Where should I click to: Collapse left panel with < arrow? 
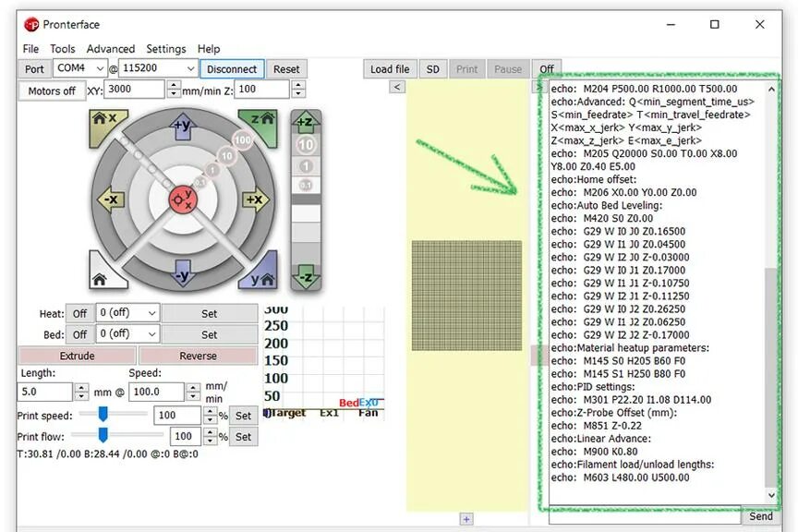click(397, 87)
